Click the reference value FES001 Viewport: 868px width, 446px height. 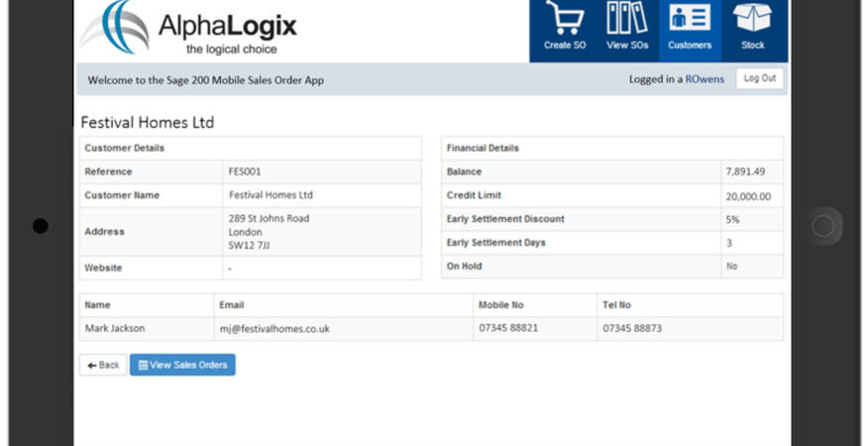click(245, 171)
